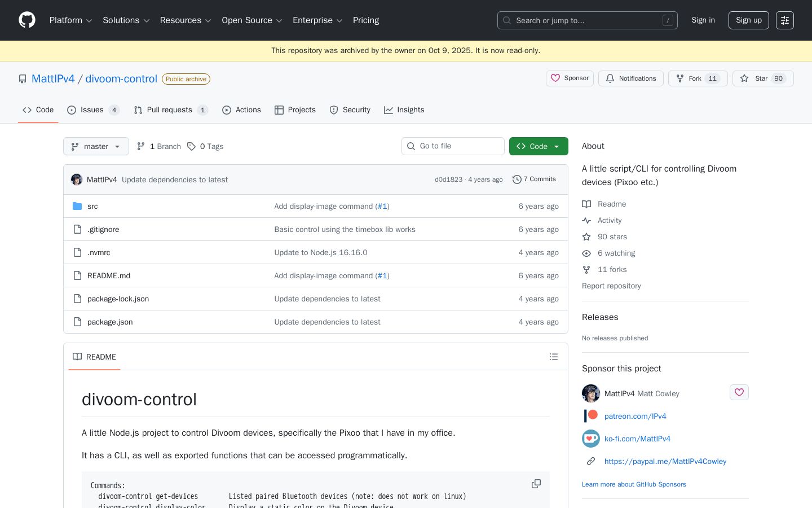Click the book icon beside Readme in About
This screenshot has height=508, width=812.
click(x=586, y=204)
